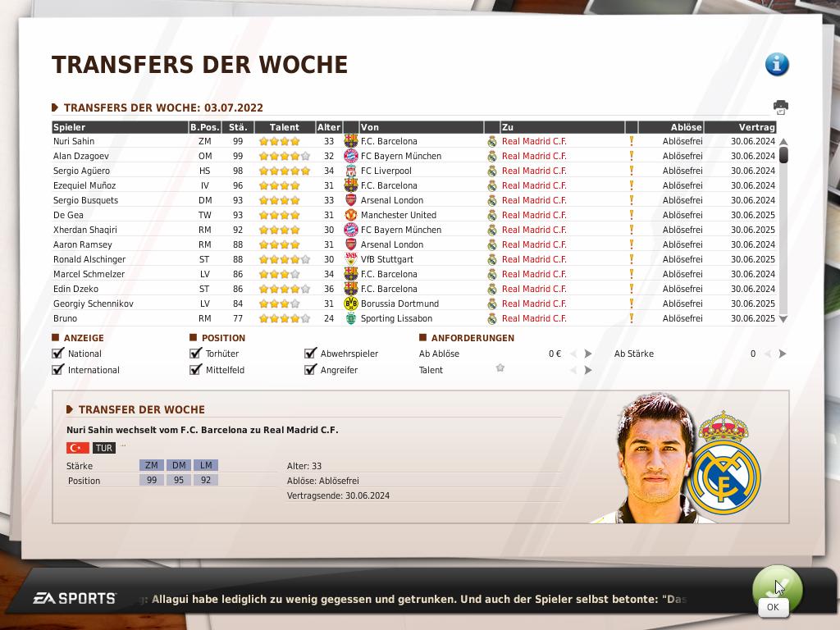This screenshot has height=630, width=840.
Task: Sort the table by B.Pos. column
Action: (x=204, y=127)
